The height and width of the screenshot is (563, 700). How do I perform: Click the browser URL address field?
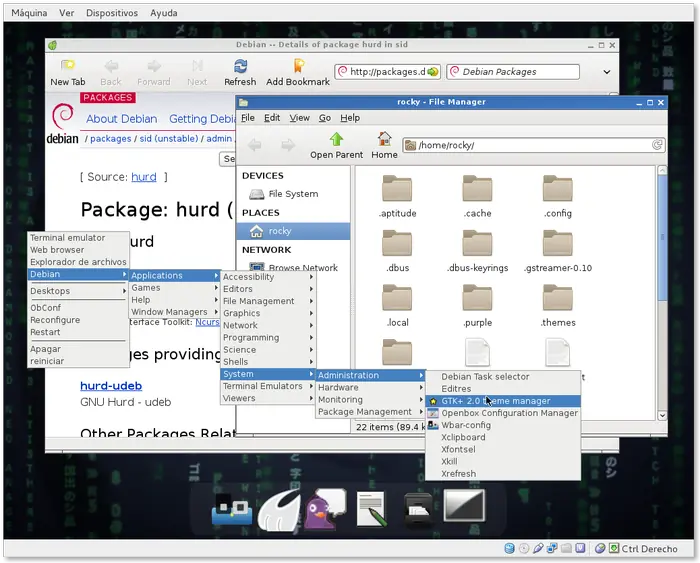point(388,72)
